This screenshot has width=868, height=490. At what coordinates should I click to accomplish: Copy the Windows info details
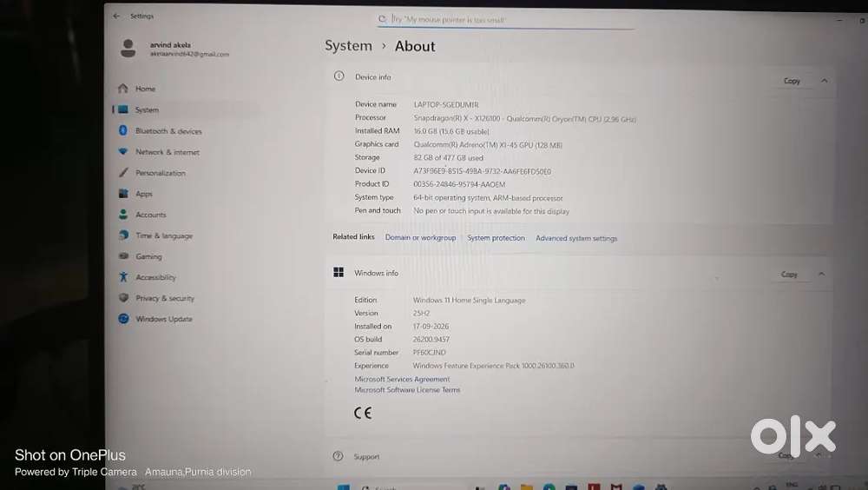(x=789, y=275)
